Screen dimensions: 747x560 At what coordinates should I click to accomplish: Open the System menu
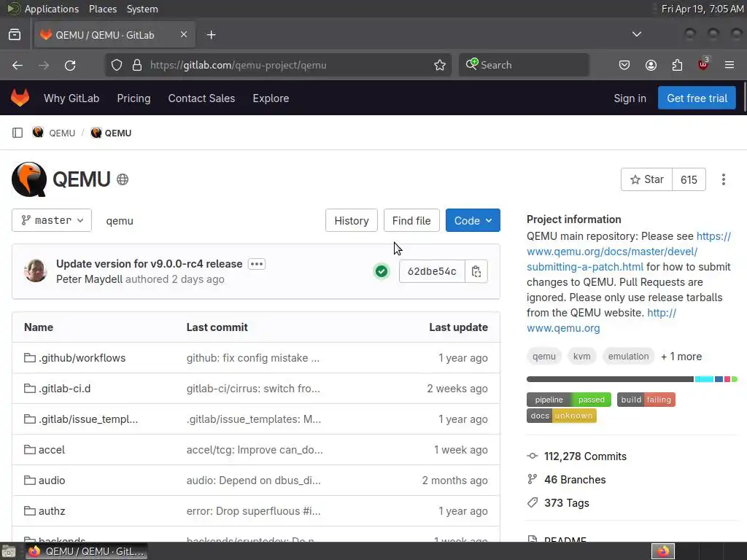(142, 9)
